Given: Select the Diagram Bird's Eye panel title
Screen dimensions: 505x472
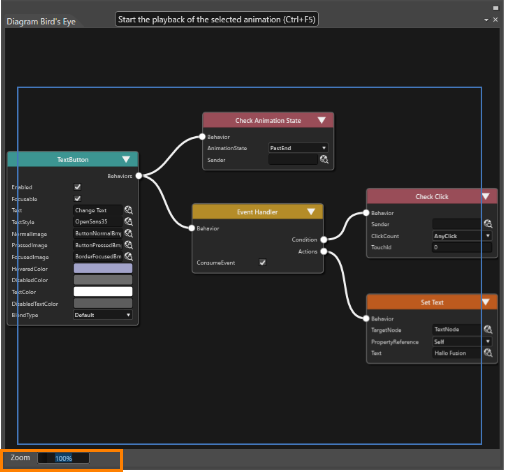Looking at the screenshot, I should pyautogui.click(x=41, y=22).
